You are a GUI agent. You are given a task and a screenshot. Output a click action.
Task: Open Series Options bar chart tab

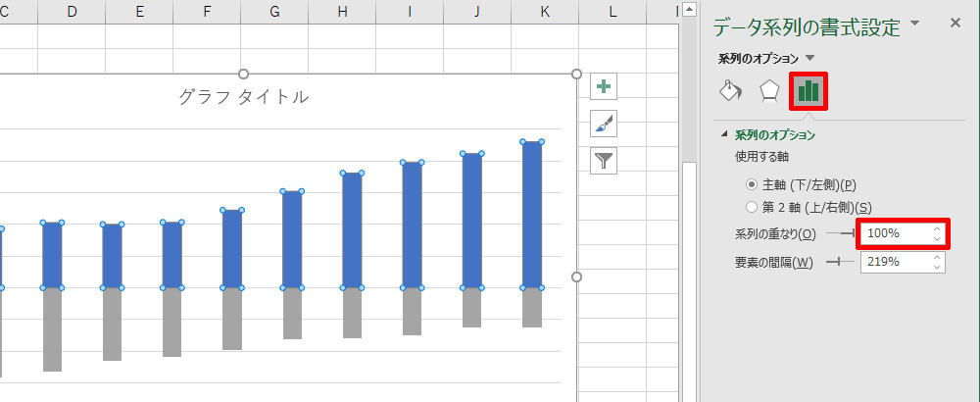coord(808,92)
